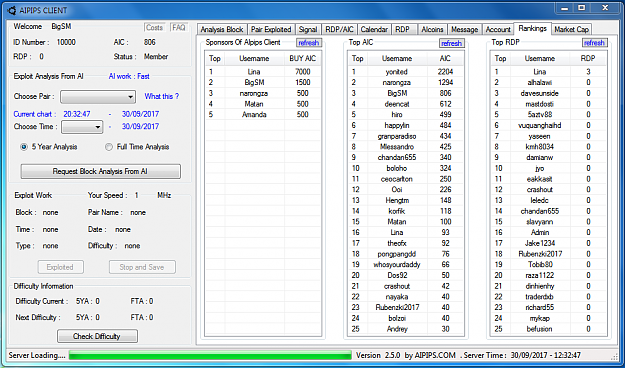Click the Server Loading progress bar

[x=210, y=355]
